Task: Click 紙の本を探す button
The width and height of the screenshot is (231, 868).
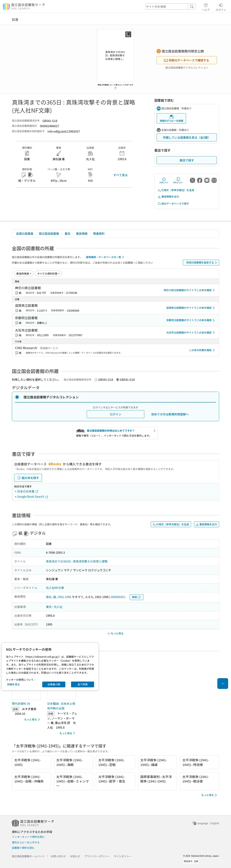Action: point(28,478)
